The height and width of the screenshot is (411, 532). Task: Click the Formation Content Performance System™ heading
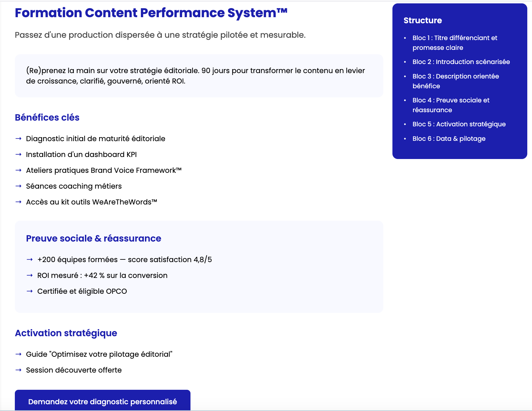point(151,13)
